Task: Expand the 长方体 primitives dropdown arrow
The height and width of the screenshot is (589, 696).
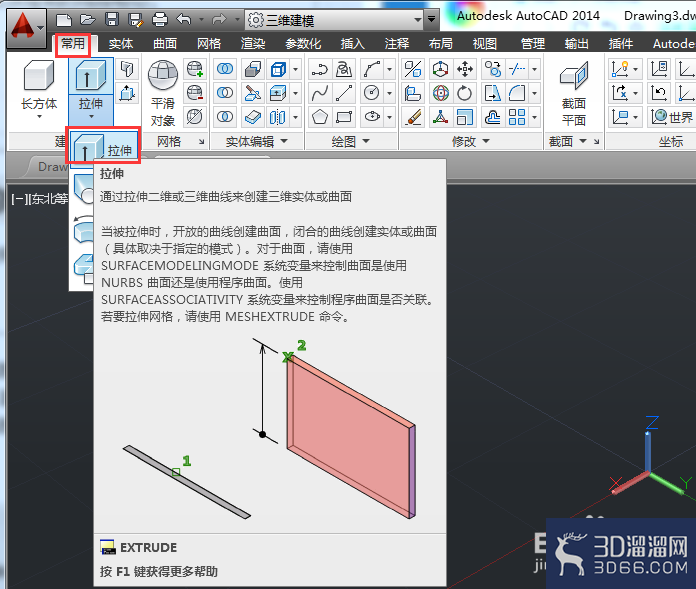Action: [x=39, y=117]
